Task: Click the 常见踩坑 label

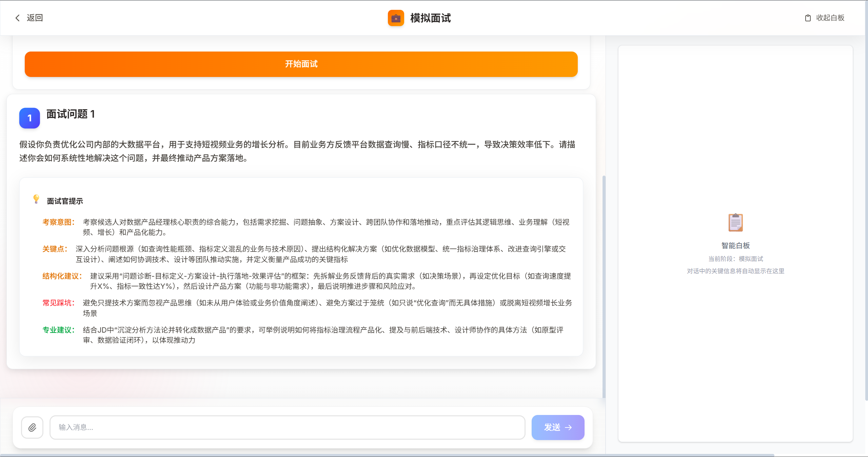Action: pyautogui.click(x=58, y=303)
